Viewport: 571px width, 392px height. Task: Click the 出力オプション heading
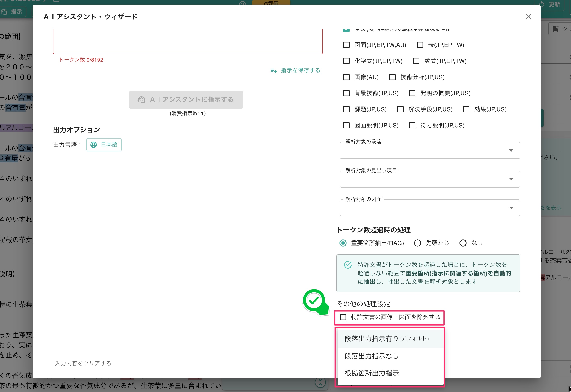[76, 130]
